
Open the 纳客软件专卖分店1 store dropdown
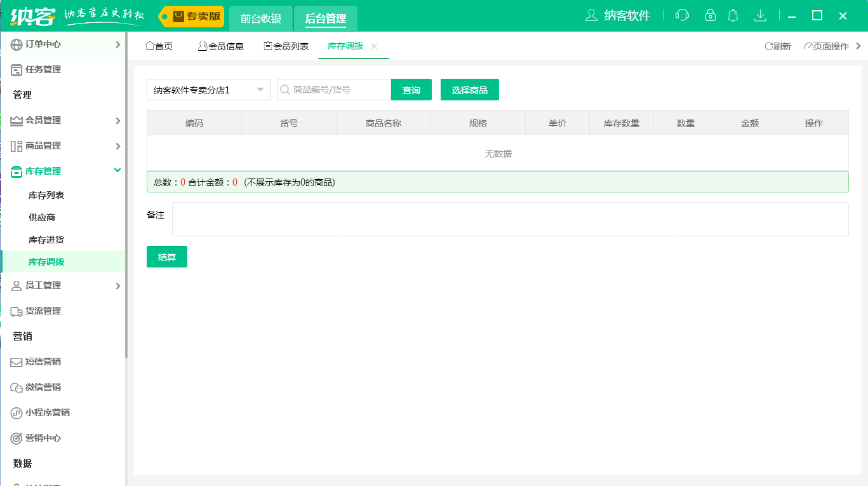click(x=208, y=90)
